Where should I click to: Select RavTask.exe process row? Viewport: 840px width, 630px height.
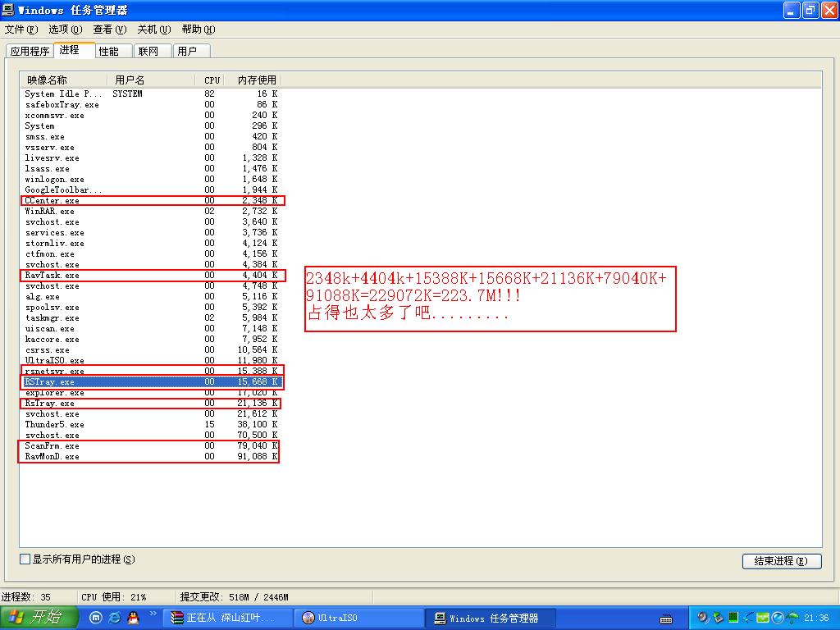tap(151, 276)
